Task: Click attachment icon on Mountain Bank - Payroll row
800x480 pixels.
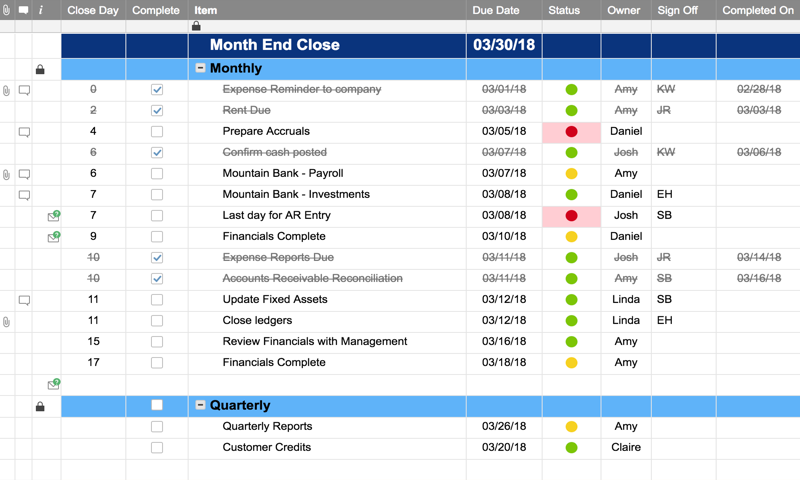Action: (7, 174)
